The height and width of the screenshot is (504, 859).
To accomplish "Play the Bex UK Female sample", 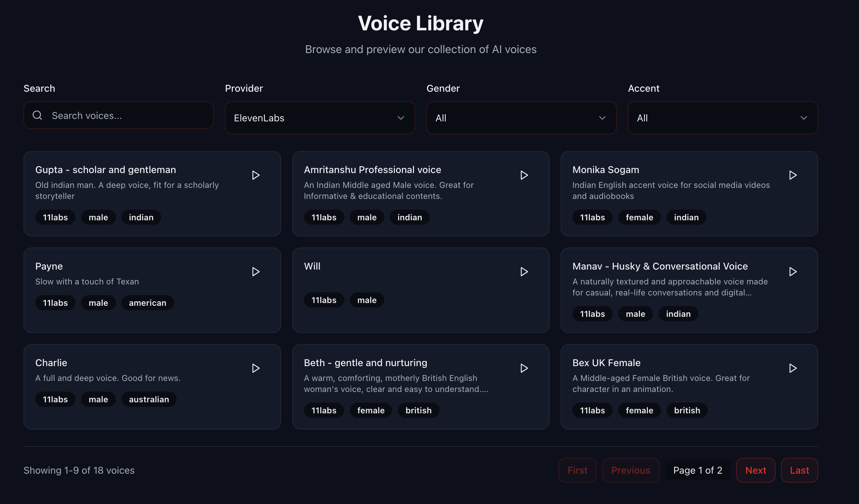I will click(793, 368).
